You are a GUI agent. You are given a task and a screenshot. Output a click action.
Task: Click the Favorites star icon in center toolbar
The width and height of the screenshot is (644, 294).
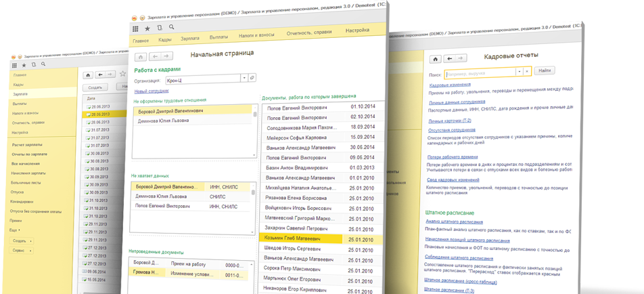(x=149, y=28)
